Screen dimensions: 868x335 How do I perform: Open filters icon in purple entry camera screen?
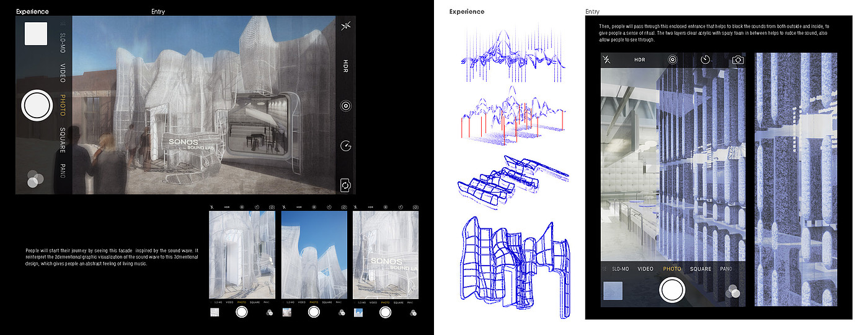coord(733,292)
